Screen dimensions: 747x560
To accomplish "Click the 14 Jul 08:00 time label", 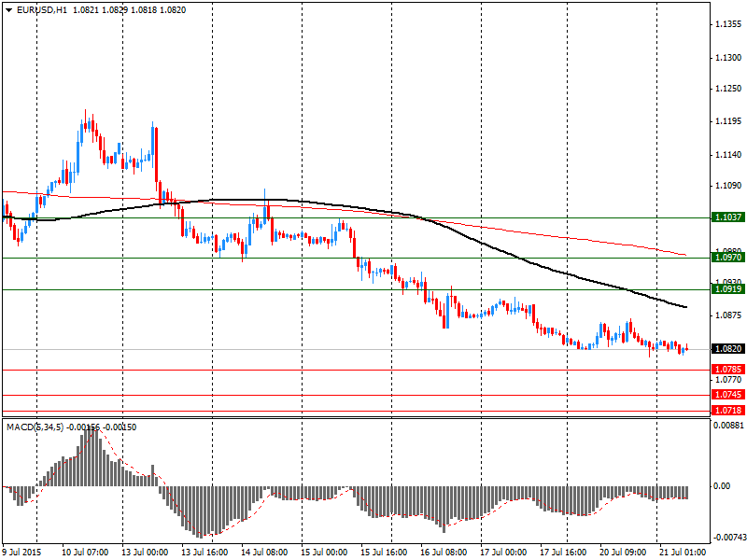I will [x=264, y=553].
